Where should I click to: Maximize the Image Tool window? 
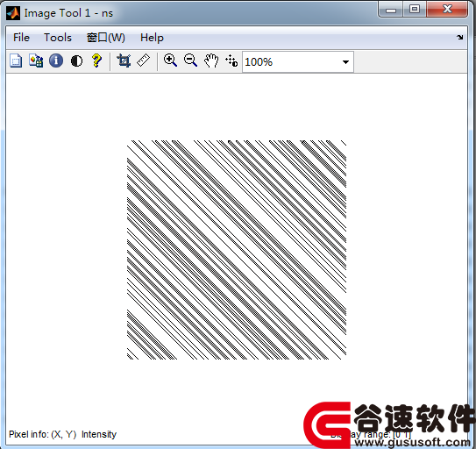[415, 9]
